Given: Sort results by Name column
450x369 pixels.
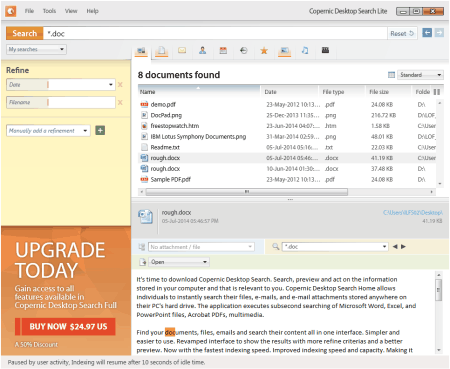Looking at the screenshot, I should (x=199, y=92).
